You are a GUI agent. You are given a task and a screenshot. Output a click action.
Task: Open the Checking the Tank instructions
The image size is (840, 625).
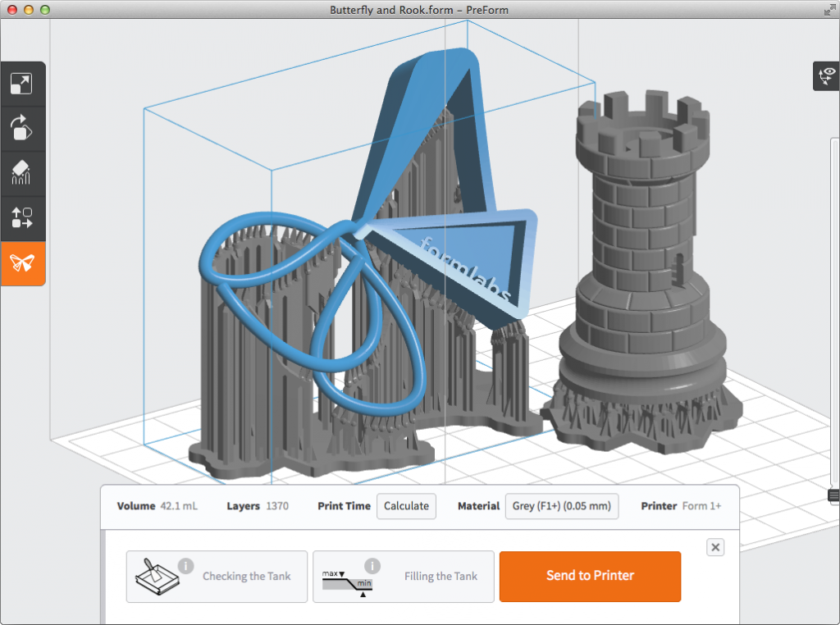pyautogui.click(x=217, y=577)
